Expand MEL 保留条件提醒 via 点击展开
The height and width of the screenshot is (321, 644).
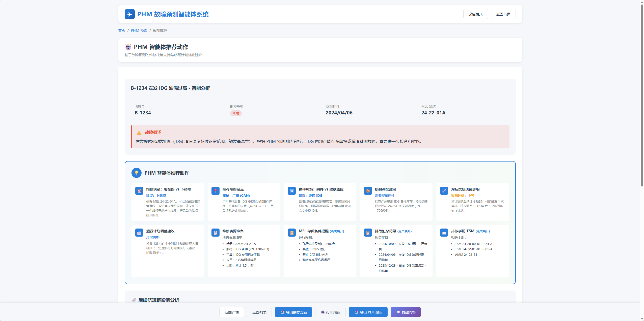click(337, 231)
